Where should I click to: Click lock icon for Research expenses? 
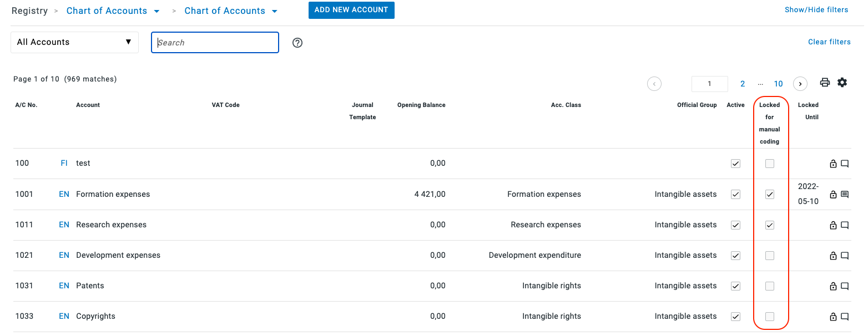pyautogui.click(x=833, y=225)
